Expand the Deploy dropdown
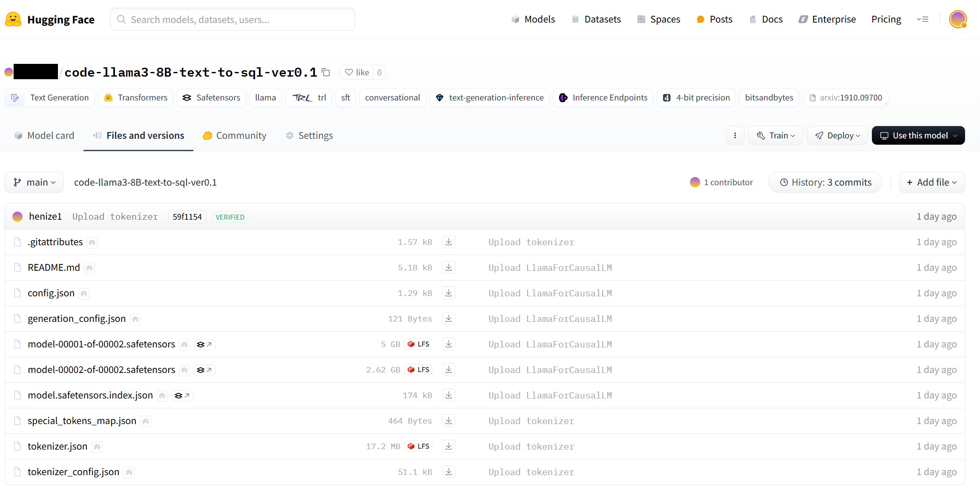980x496 pixels. point(837,135)
